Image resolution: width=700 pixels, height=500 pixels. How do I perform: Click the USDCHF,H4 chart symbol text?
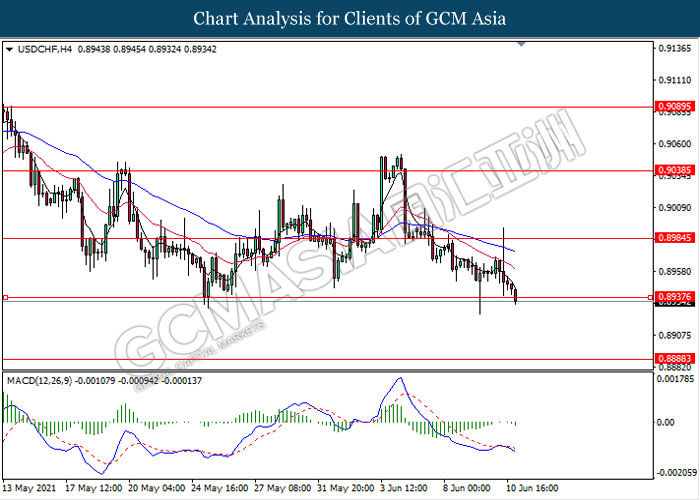click(x=45, y=50)
